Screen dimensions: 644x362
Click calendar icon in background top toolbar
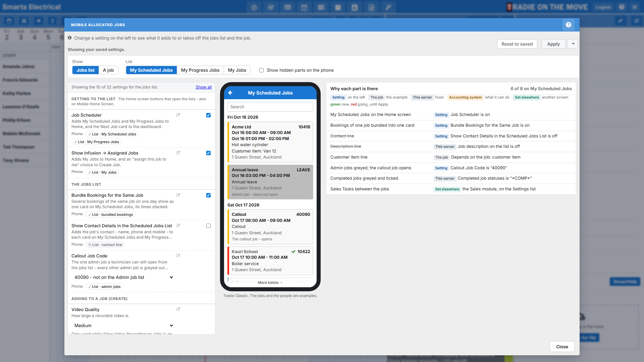[x=304, y=7]
